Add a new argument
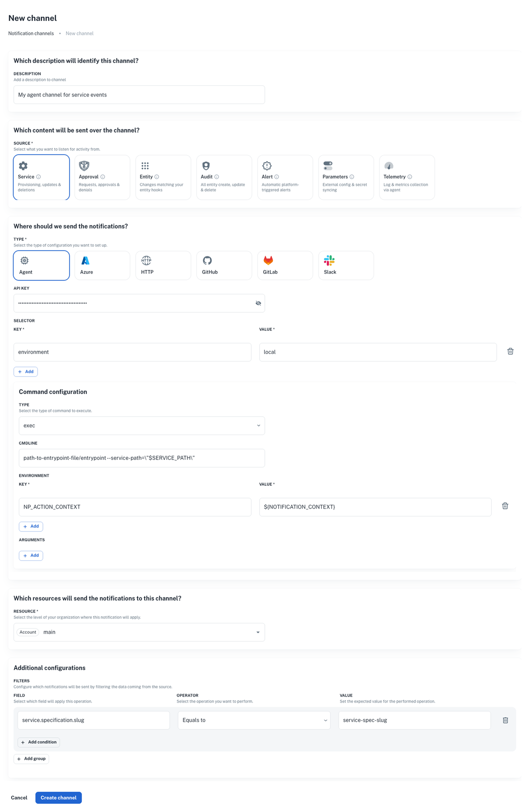The width and height of the screenshot is (532, 812). point(31,555)
